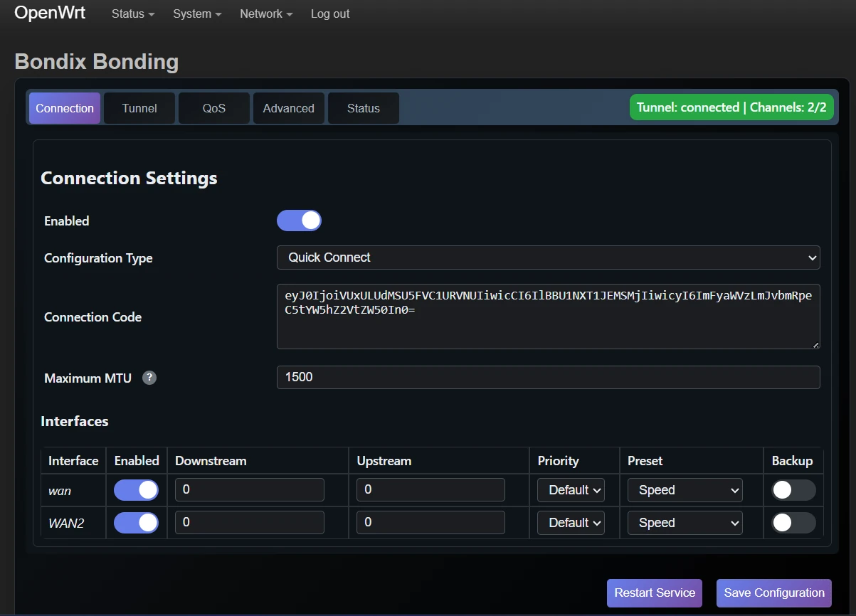Switch to the Tunnel tab
The image size is (856, 616).
139,108
